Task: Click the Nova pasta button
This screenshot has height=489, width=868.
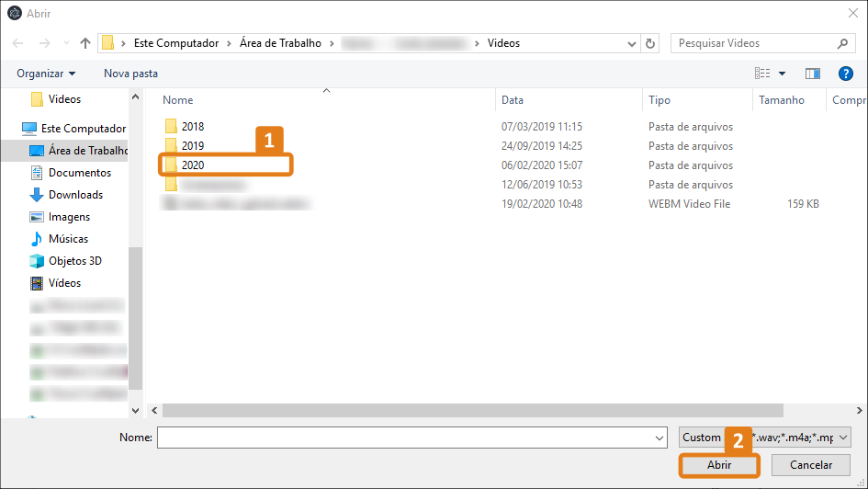Action: [130, 74]
